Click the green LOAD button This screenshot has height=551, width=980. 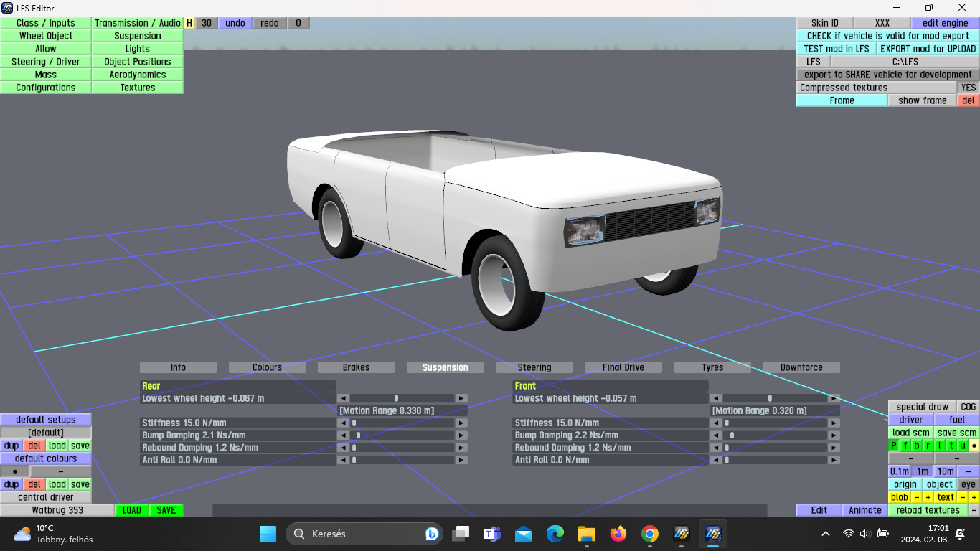tap(132, 510)
